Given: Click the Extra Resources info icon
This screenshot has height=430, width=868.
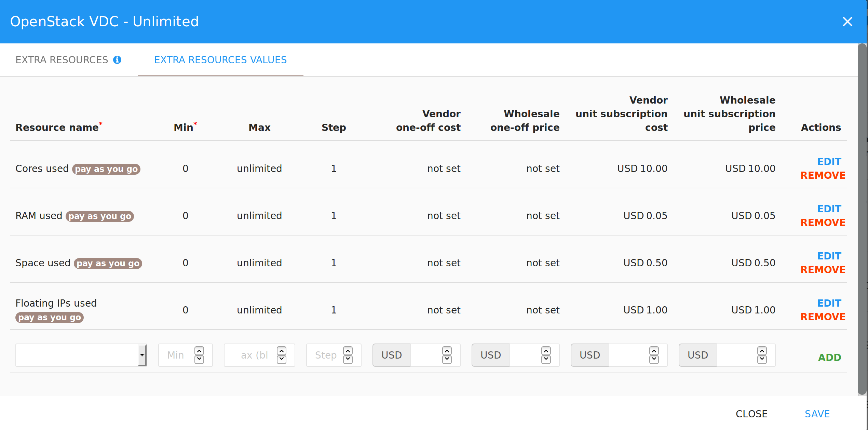Looking at the screenshot, I should pos(117,60).
